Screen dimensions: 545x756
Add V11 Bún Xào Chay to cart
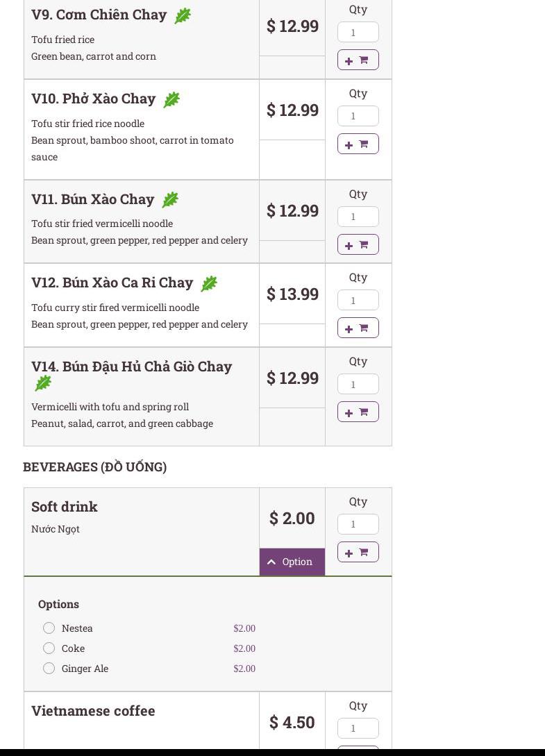358,245
